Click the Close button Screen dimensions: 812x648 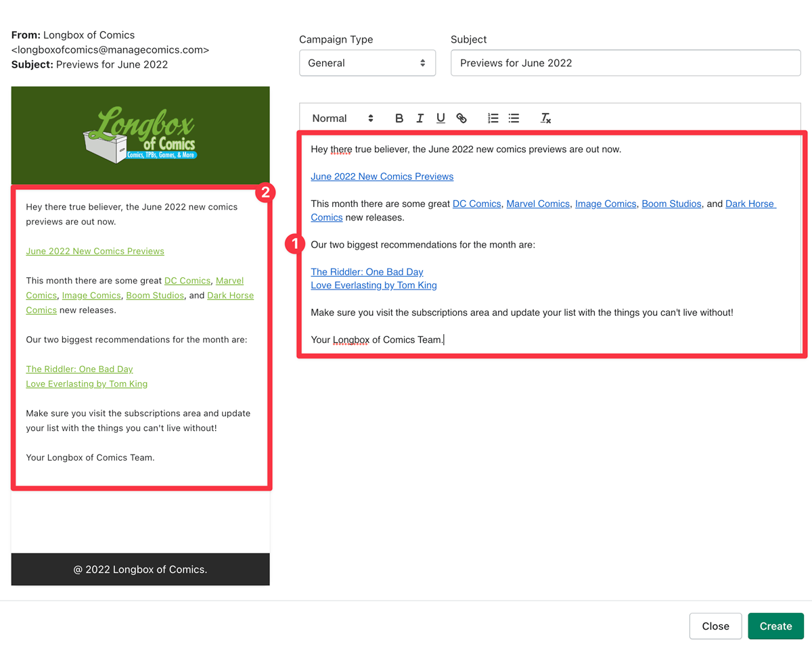tap(715, 626)
